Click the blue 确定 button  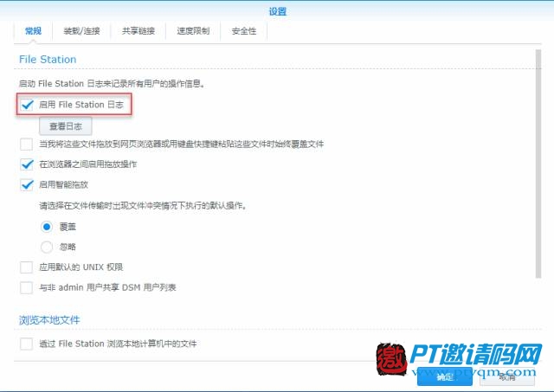pos(445,376)
